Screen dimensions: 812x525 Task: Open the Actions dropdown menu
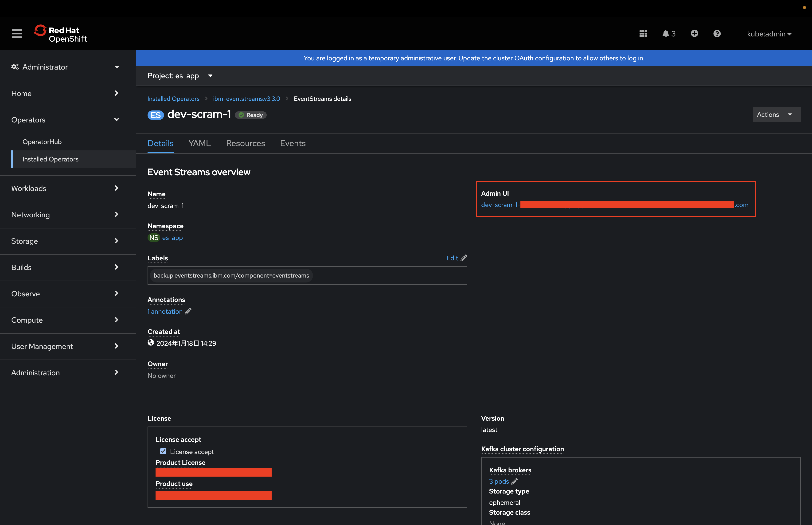pos(776,114)
